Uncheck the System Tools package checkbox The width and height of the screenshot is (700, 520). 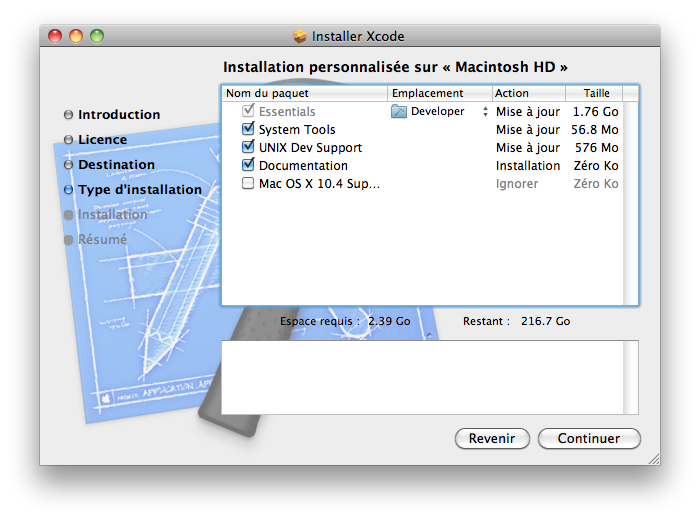point(248,129)
